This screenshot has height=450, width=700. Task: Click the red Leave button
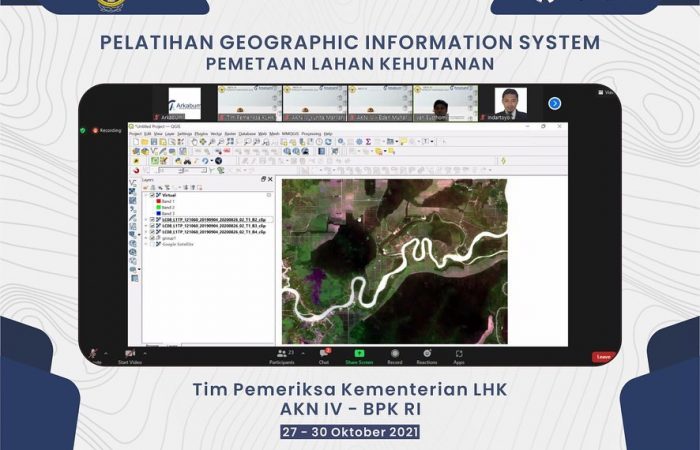pyautogui.click(x=602, y=357)
